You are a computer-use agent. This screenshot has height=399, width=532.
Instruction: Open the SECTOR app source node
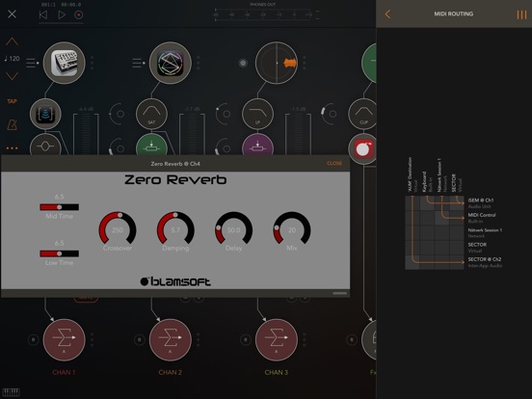pyautogui.click(x=171, y=63)
